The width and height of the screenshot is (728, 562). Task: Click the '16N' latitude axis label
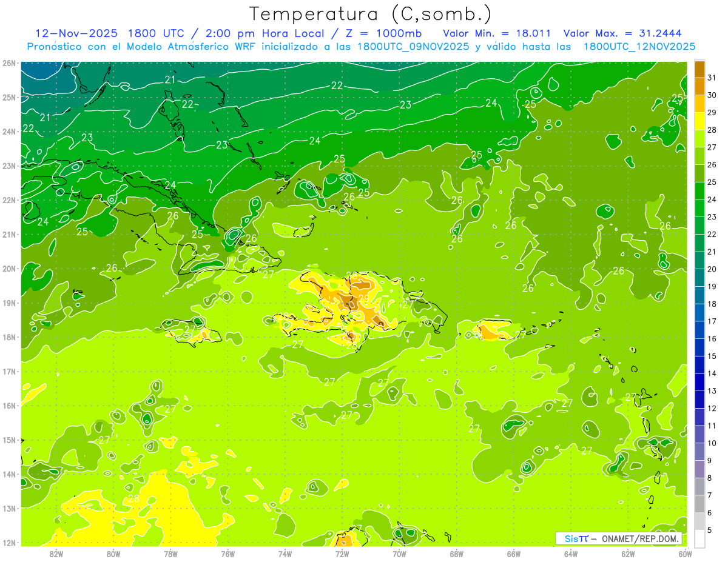tap(8, 406)
